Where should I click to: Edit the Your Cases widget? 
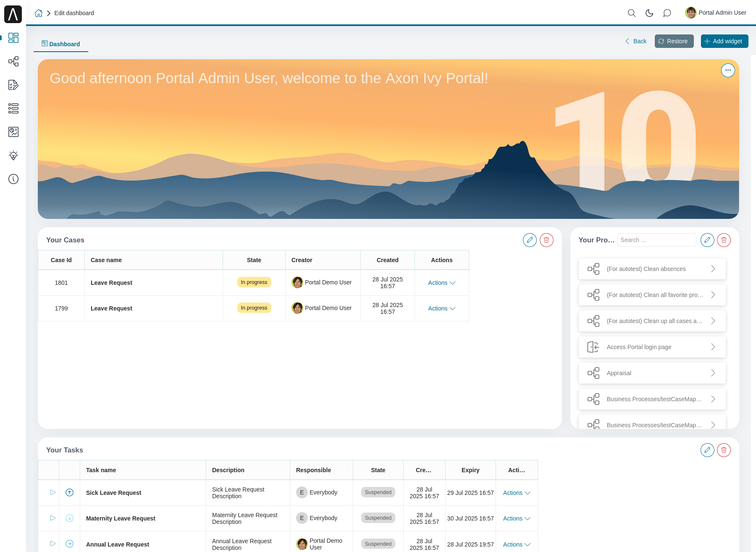coord(530,240)
